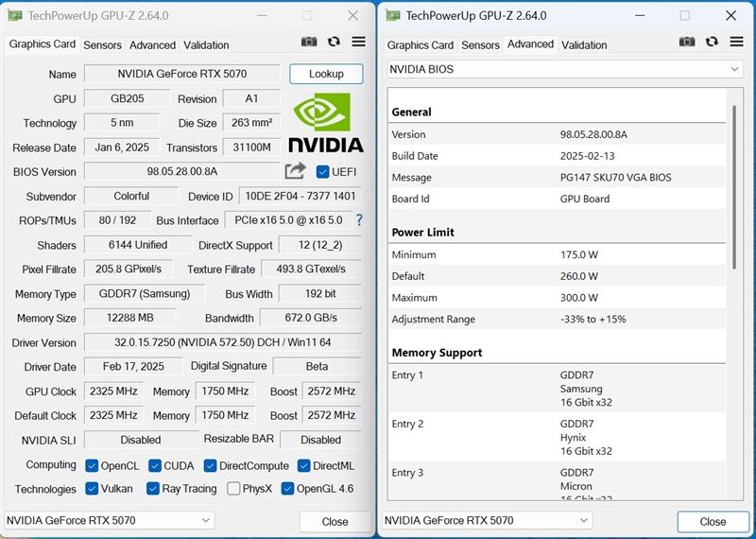The height and width of the screenshot is (539, 756).
Task: Toggle the PhysX checkbox
Action: (x=233, y=489)
